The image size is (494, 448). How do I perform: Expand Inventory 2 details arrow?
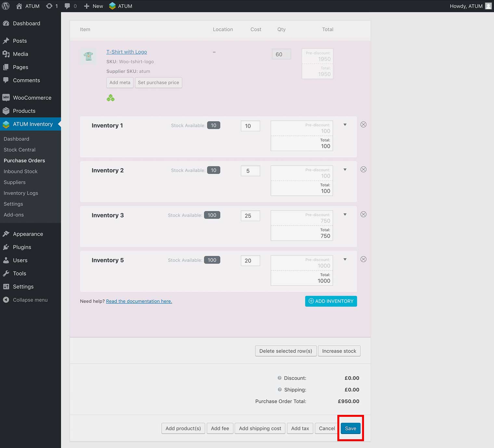pyautogui.click(x=345, y=169)
